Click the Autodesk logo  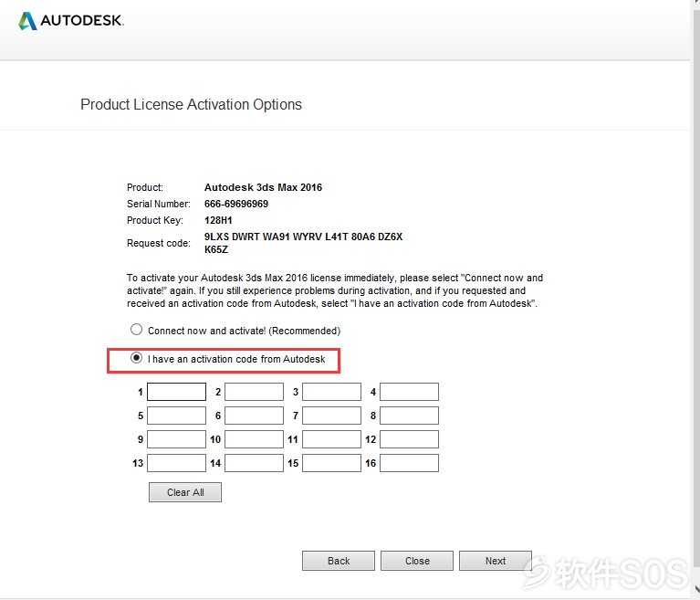coord(71,21)
